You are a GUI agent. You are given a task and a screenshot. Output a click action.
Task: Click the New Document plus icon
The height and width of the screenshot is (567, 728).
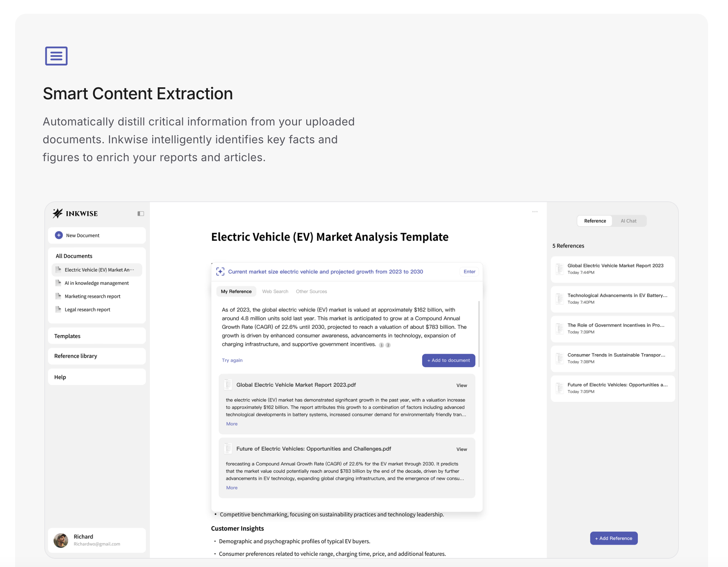click(59, 235)
